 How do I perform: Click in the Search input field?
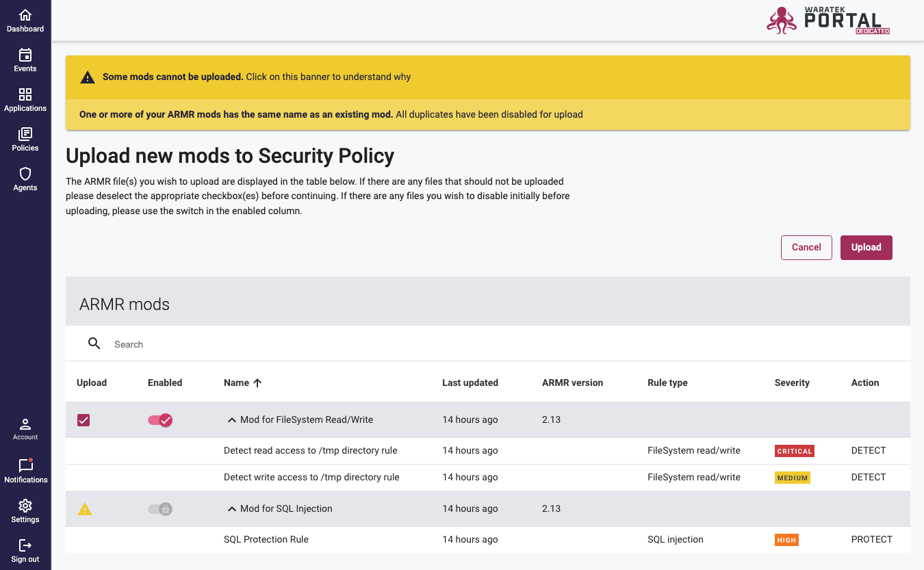[506, 344]
